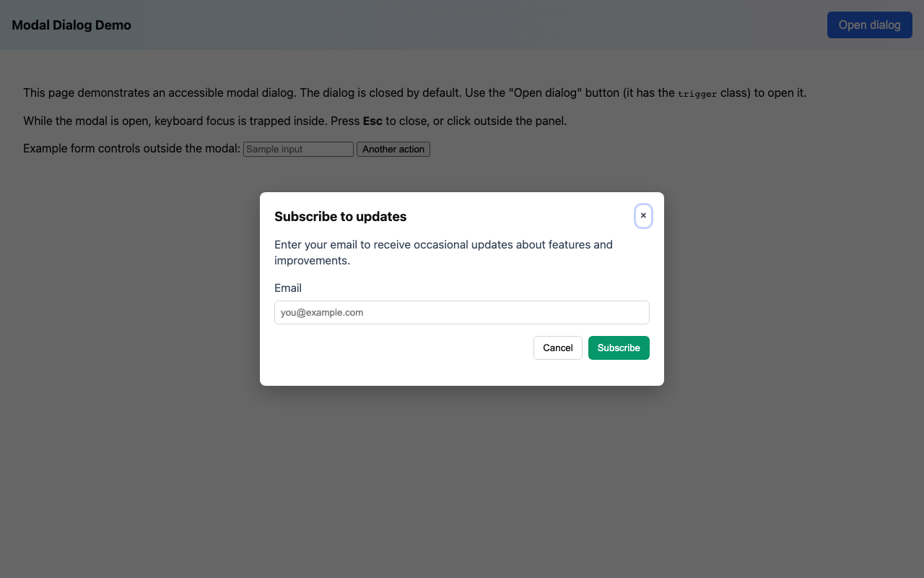Click the Another action button
This screenshot has height=578, width=924.
coord(393,149)
